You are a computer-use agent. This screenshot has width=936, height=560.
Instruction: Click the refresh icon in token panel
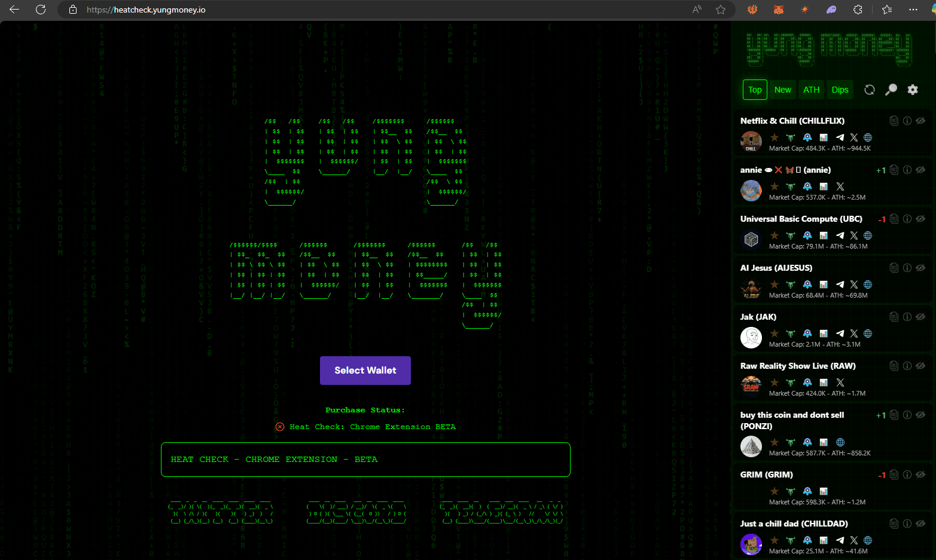(x=870, y=90)
